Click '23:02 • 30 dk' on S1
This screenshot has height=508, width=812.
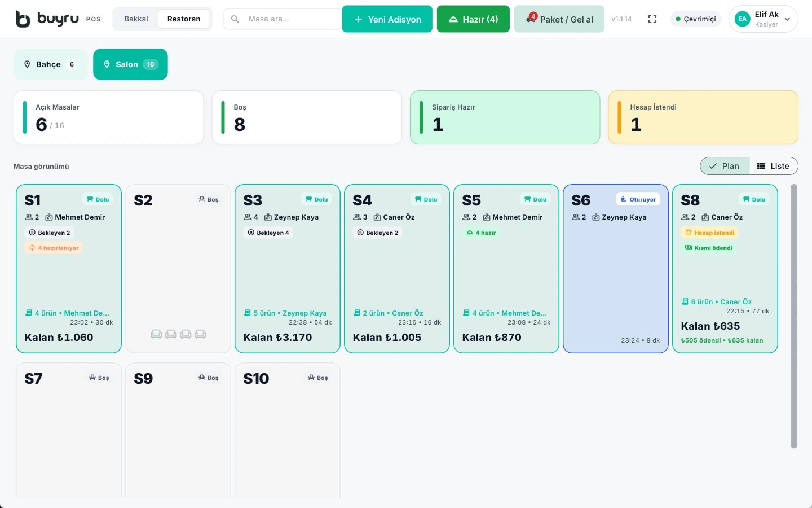(91, 322)
